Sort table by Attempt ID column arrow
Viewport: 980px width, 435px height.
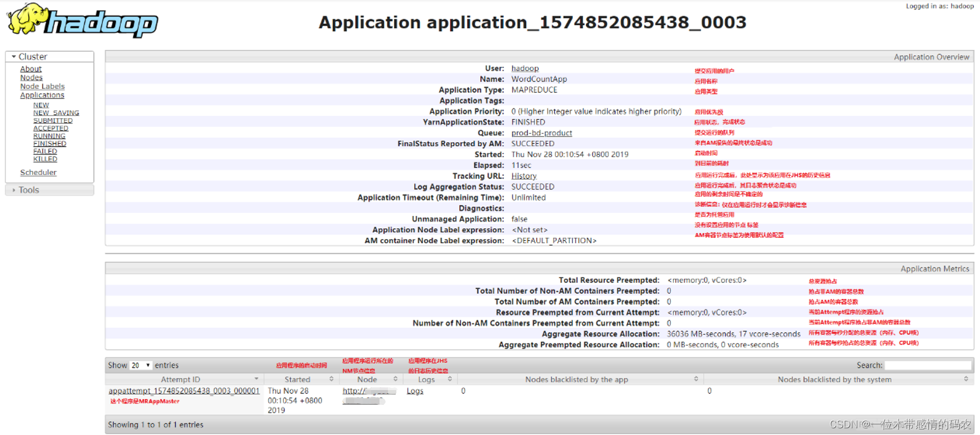point(256,379)
